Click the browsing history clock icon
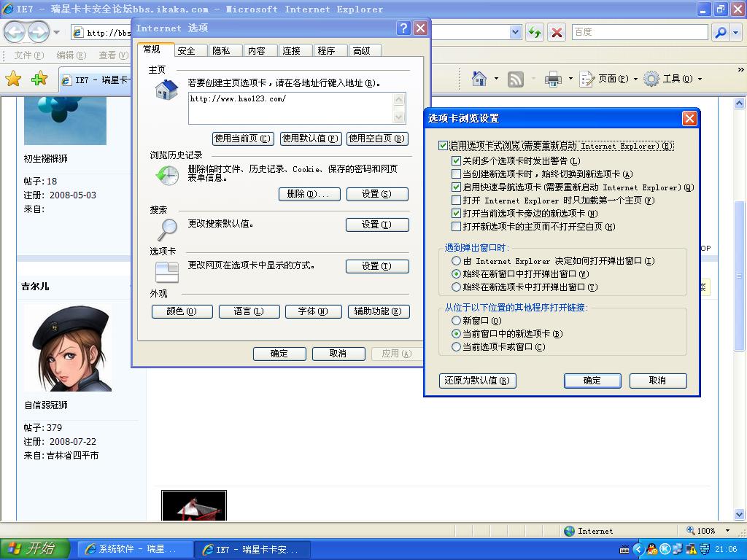The image size is (747, 560). click(167, 176)
